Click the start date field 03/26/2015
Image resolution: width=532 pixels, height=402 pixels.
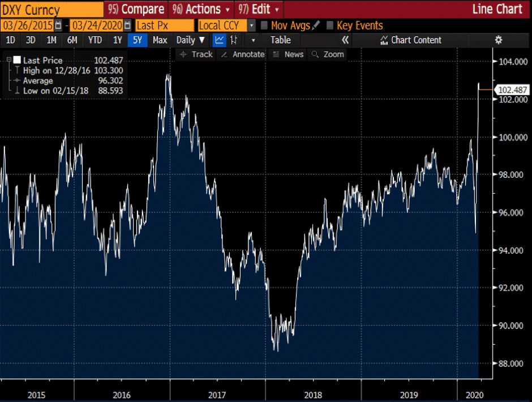(x=27, y=25)
